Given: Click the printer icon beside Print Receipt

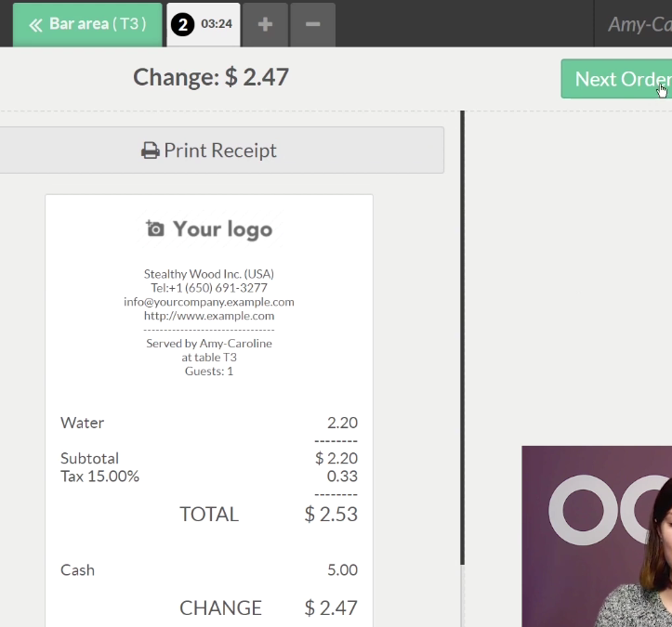Looking at the screenshot, I should [151, 150].
